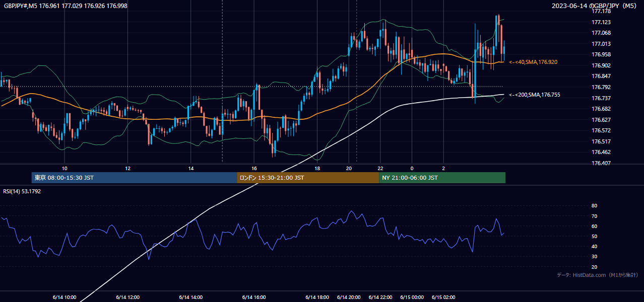Image resolution: width=644 pixels, height=302 pixels.
Task: Click hour 16 on the price chart time axis
Action: 254,168
